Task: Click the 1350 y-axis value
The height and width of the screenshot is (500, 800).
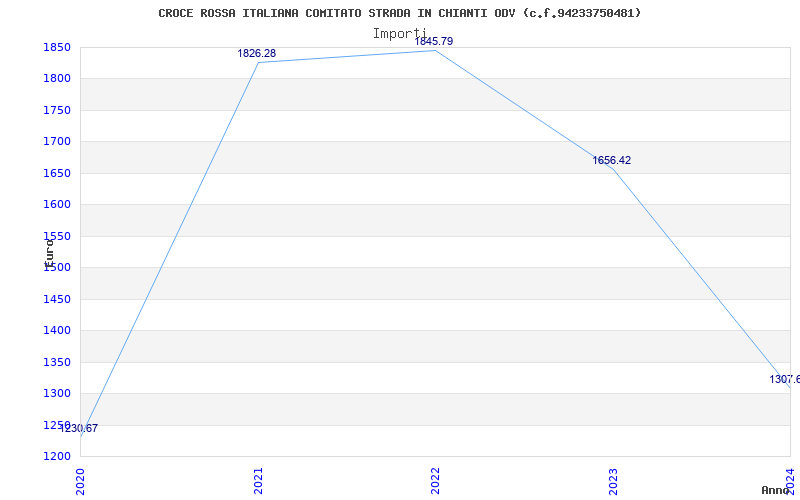Action: [x=56, y=362]
